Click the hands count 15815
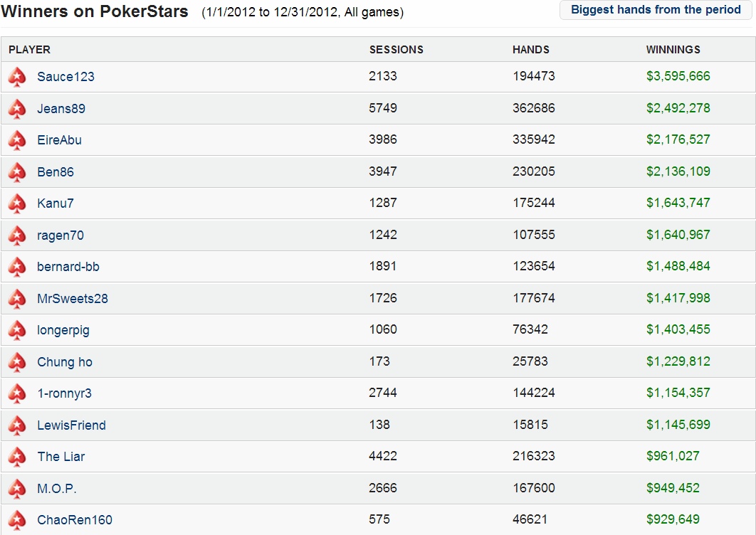Viewport: 756px width, 535px height. tap(530, 425)
